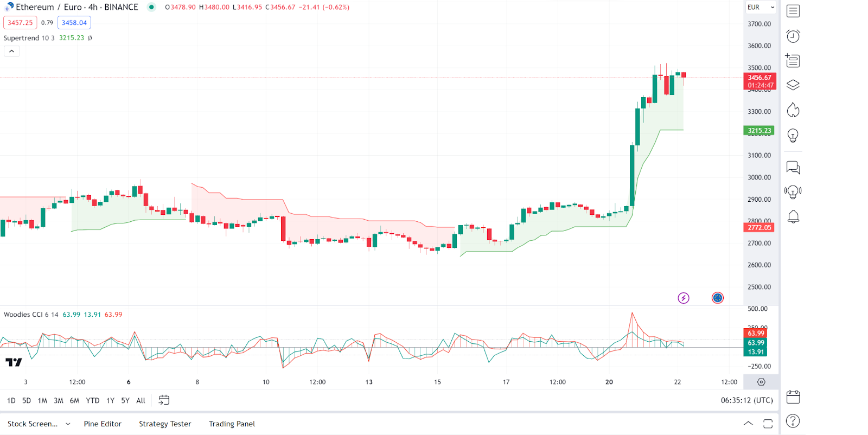The height and width of the screenshot is (435, 868).
Task: Open the EUR currency dropdown
Action: pos(761,7)
